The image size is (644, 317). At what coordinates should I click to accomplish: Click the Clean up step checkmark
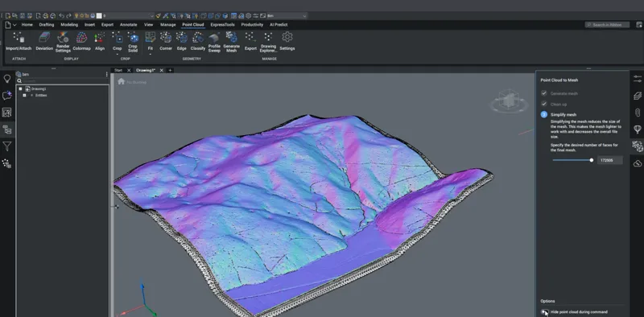pyautogui.click(x=544, y=104)
